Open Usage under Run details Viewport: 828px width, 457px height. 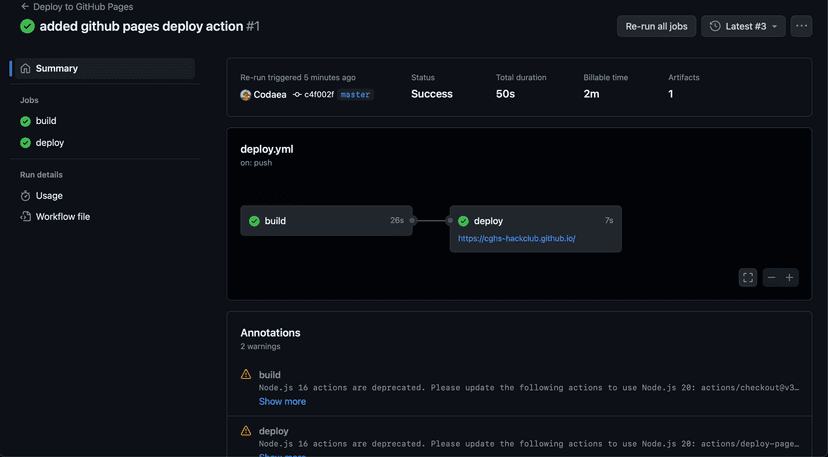pyautogui.click(x=49, y=196)
